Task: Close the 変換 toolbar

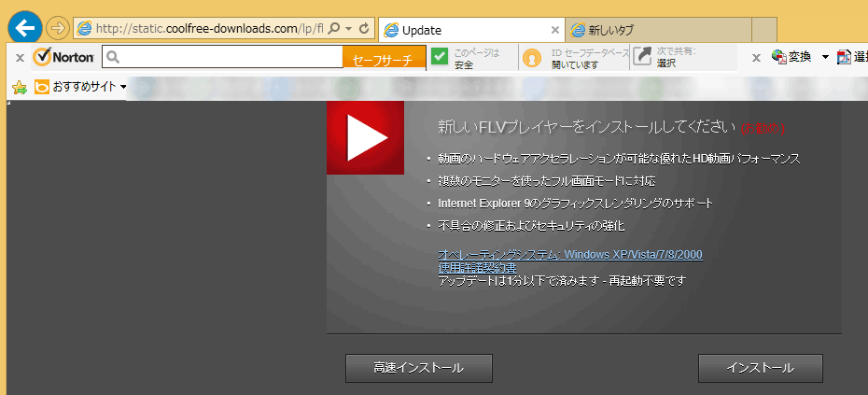Action: pyautogui.click(x=756, y=58)
